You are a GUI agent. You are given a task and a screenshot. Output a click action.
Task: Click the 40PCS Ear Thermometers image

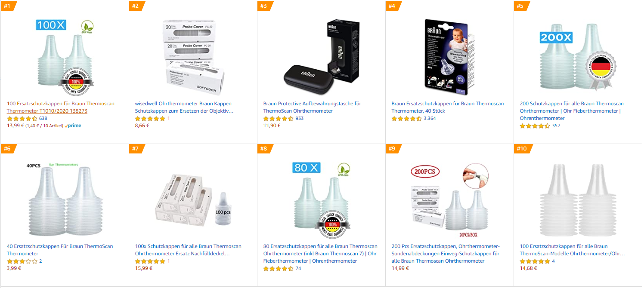65,199
